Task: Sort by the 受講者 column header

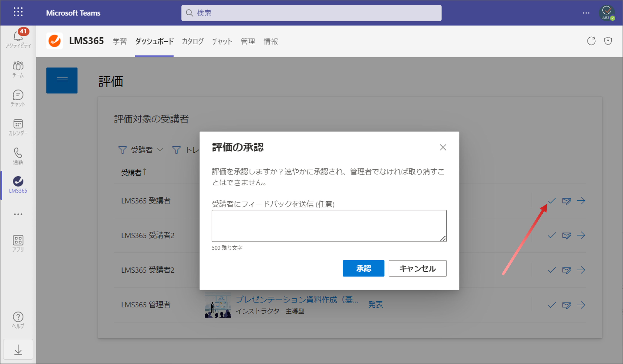Action: point(134,172)
